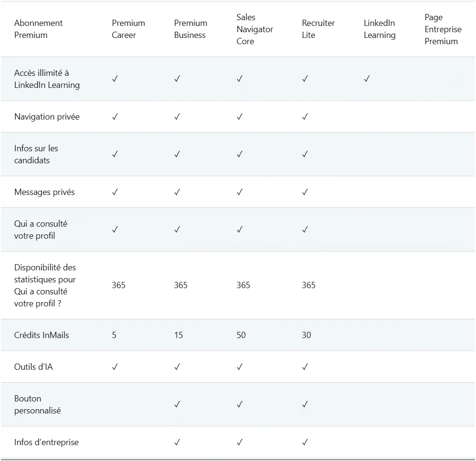This screenshot has height=461, width=476.
Task: Select the Navigation privée row label
Action: (47, 117)
